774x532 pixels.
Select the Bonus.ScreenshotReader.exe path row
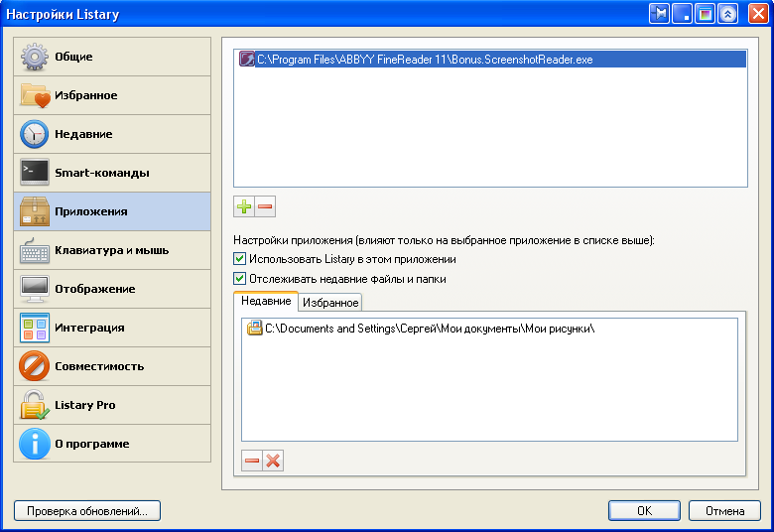[x=490, y=60]
